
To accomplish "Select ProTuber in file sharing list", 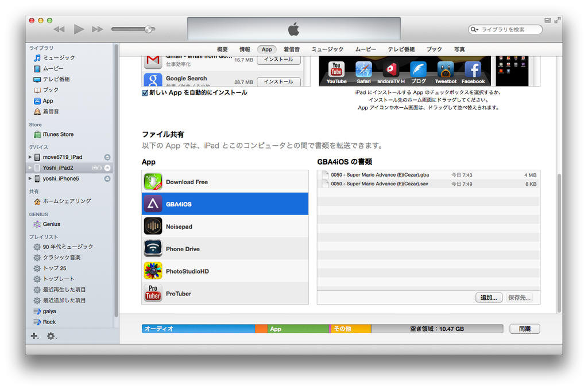I will click(225, 293).
